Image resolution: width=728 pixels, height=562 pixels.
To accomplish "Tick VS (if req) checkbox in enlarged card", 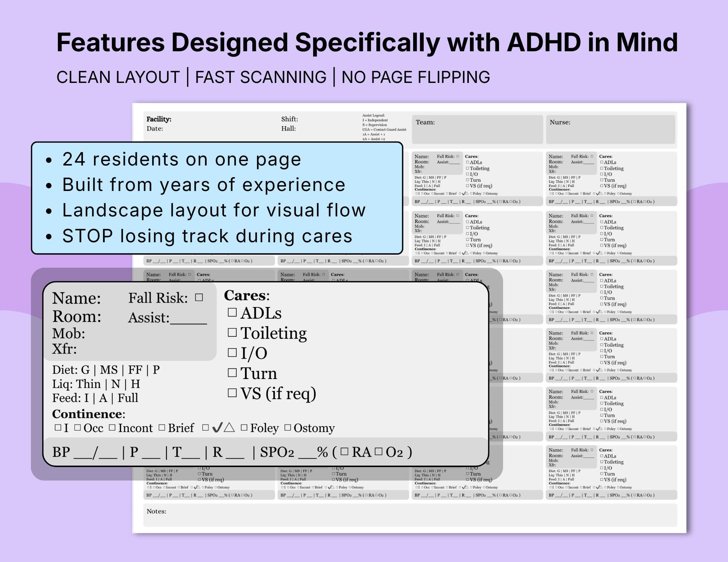I will 232,392.
